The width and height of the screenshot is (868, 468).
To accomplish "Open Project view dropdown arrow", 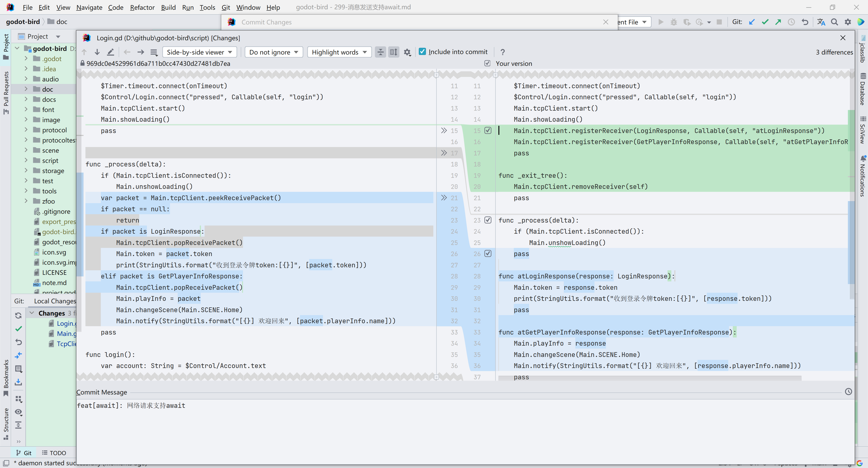I will point(58,36).
